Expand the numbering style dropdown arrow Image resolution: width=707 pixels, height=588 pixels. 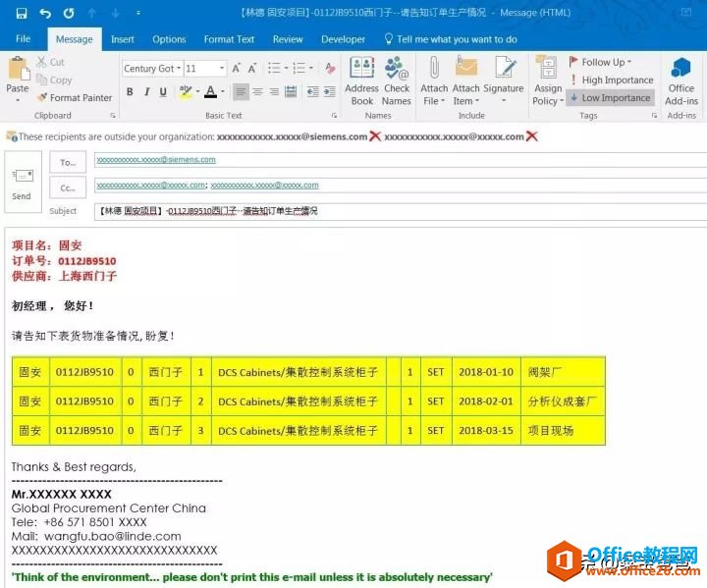point(311,68)
